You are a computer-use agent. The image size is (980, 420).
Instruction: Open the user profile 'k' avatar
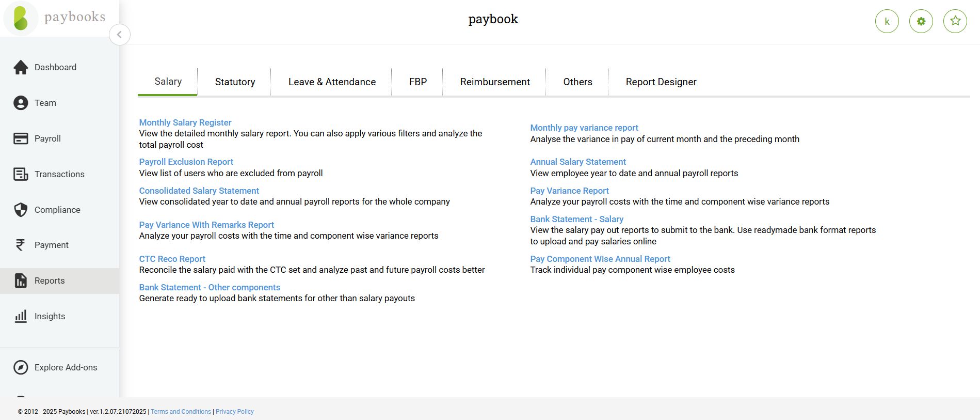pyautogui.click(x=887, y=21)
